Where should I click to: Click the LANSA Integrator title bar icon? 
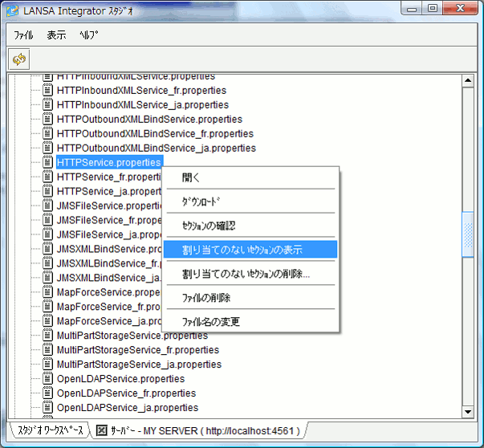point(13,10)
